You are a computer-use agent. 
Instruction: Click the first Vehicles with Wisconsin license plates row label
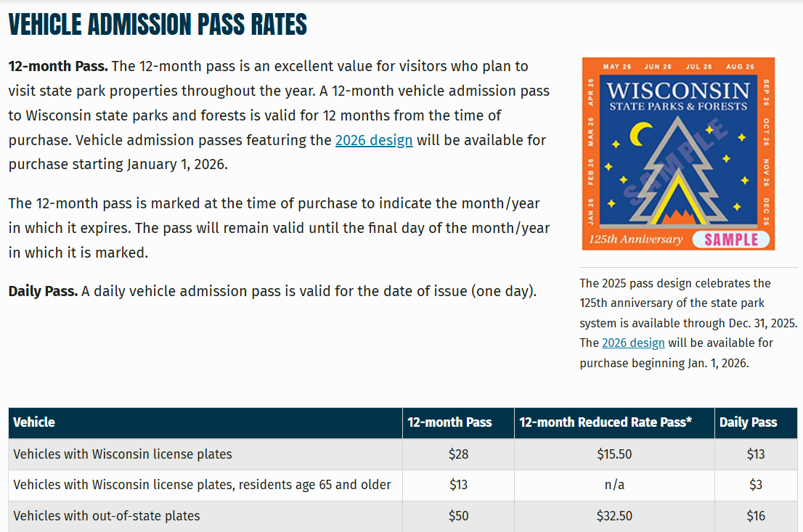coord(123,454)
